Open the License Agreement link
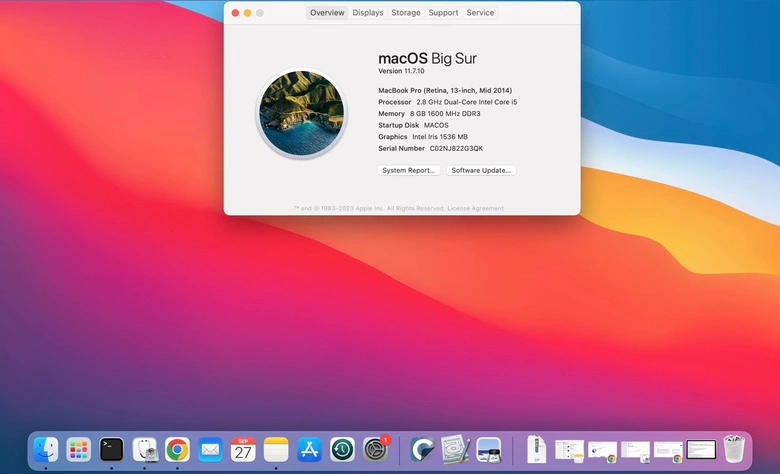Screen dimensions: 780x474 coord(475,208)
